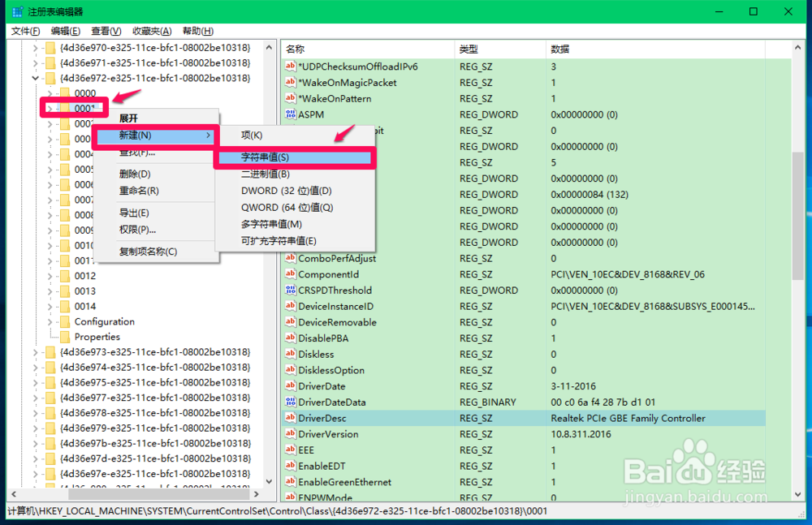Click the folder icon of key 0012

point(65,276)
